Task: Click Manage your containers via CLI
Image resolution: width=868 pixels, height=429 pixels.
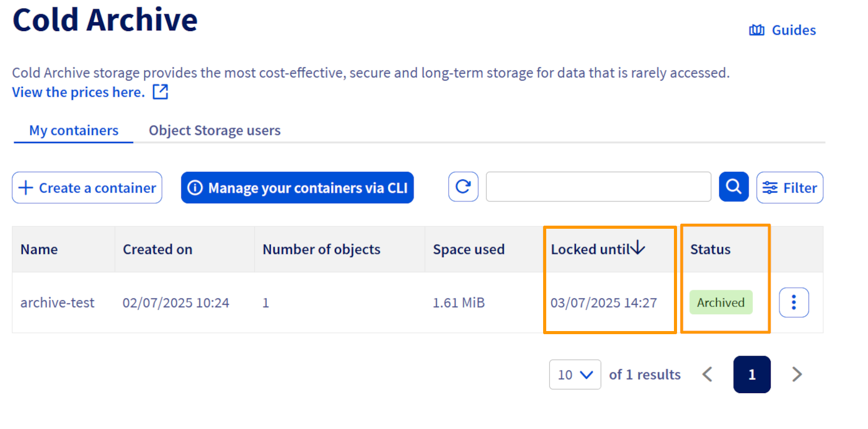Action: coord(298,187)
